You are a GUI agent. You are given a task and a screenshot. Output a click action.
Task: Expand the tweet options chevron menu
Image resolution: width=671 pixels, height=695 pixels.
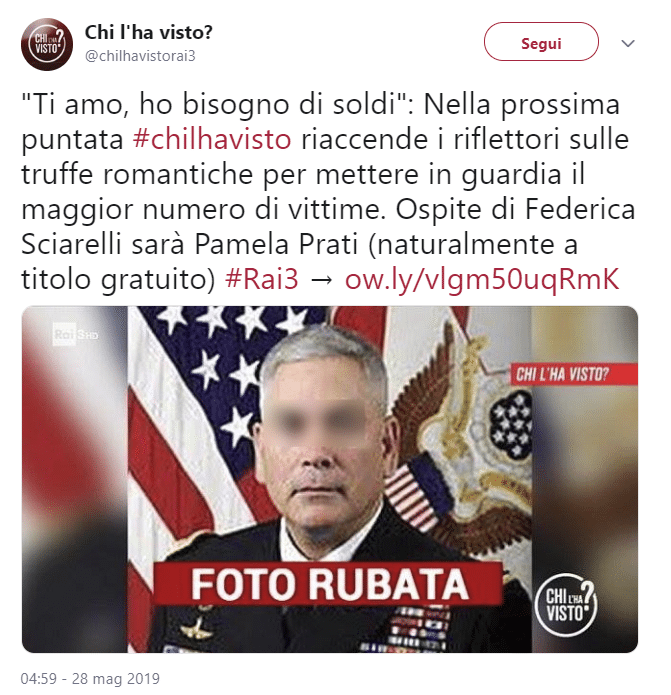(628, 43)
